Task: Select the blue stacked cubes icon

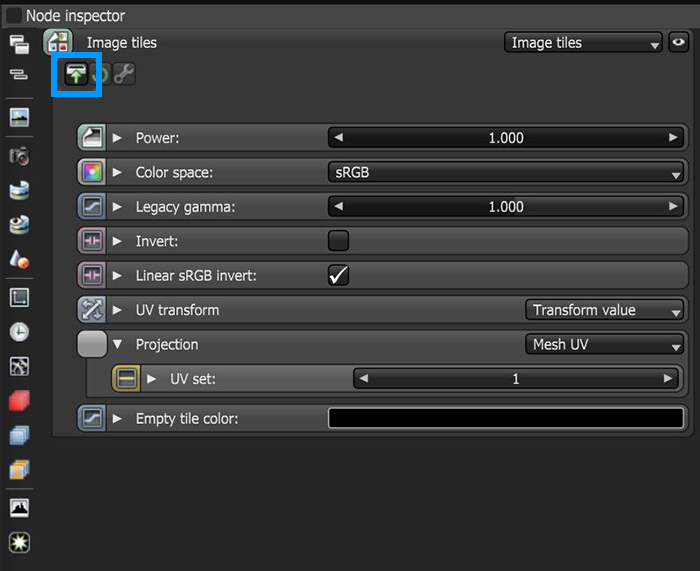Action: [x=19, y=435]
